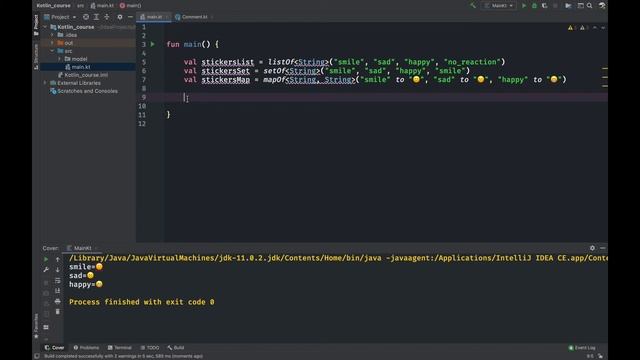
Task: Click main() breadcrumb in navigation bar
Action: 131,6
